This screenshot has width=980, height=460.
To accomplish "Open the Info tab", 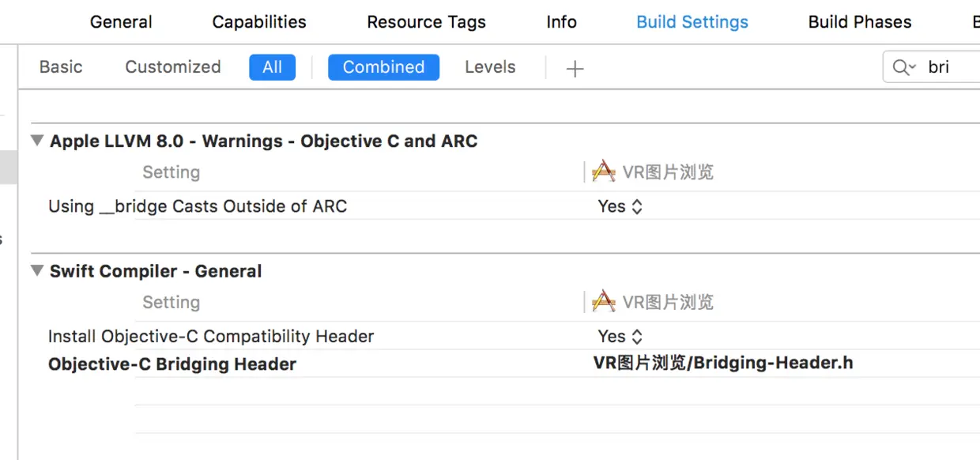I will [561, 22].
